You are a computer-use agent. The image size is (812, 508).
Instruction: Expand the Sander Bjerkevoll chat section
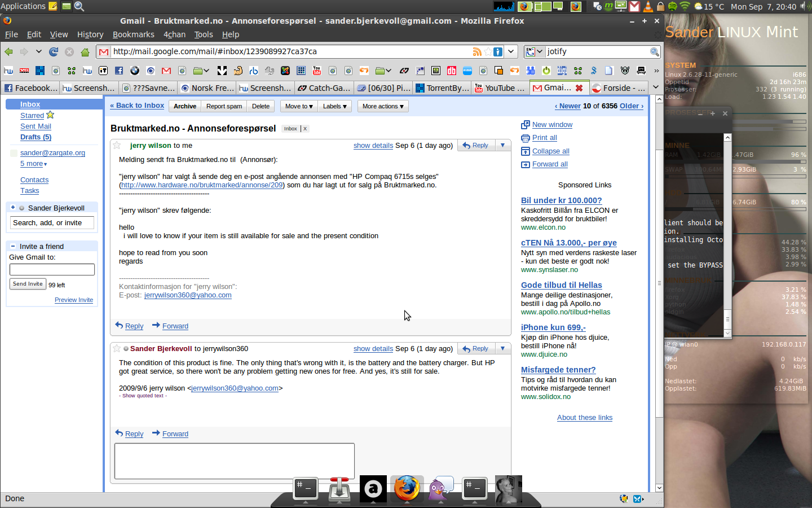[x=13, y=207]
